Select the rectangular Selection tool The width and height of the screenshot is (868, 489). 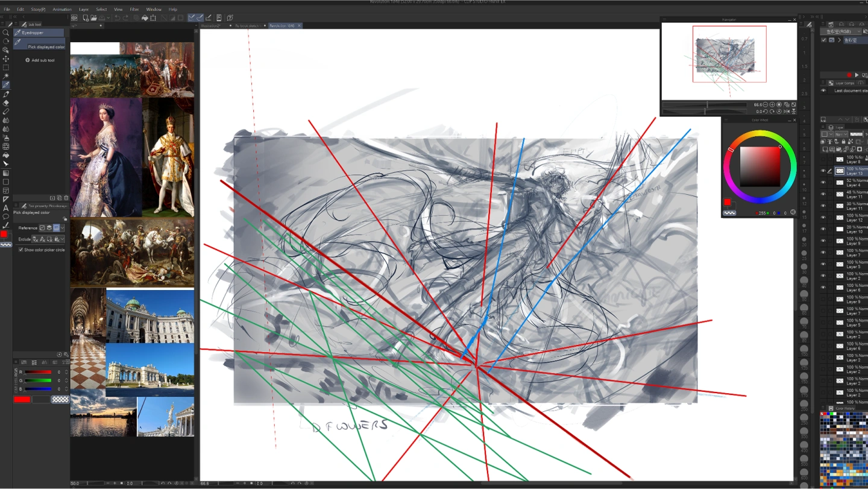(x=5, y=68)
